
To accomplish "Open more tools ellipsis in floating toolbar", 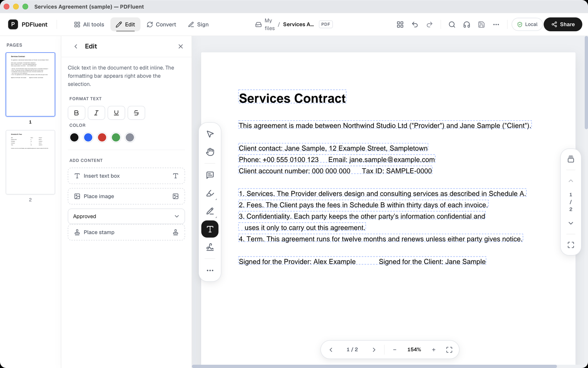I will (210, 270).
